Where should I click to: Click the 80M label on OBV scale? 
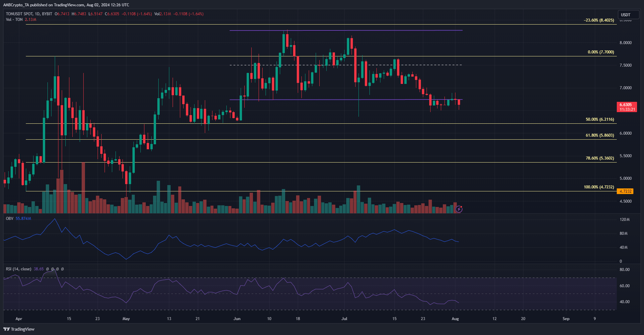tap(624, 234)
